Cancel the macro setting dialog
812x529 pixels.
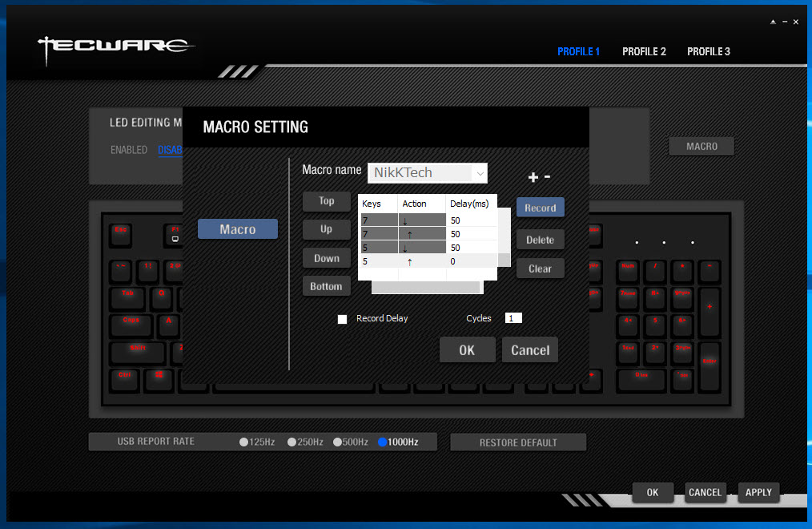pos(530,350)
